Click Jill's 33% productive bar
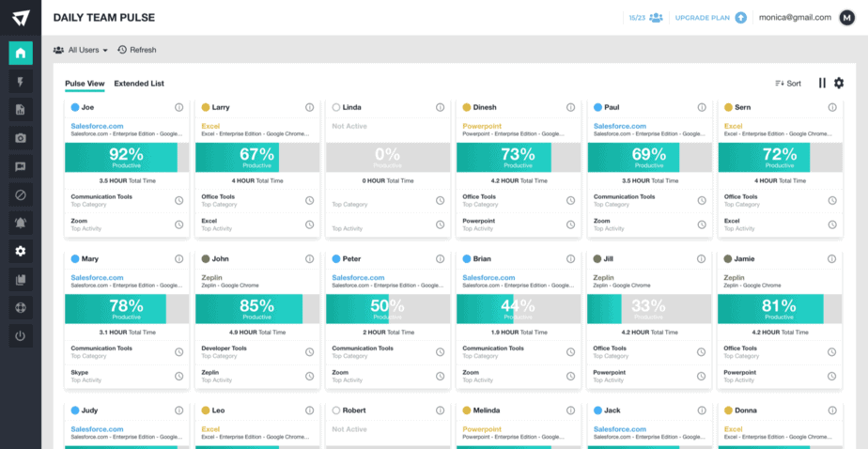The height and width of the screenshot is (449, 868). click(649, 309)
